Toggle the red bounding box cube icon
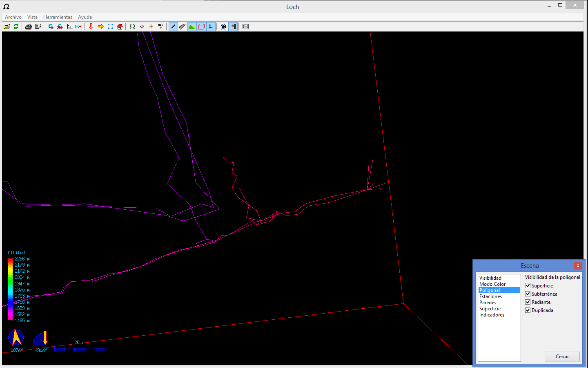The height and width of the screenshot is (368, 588). 201,27
